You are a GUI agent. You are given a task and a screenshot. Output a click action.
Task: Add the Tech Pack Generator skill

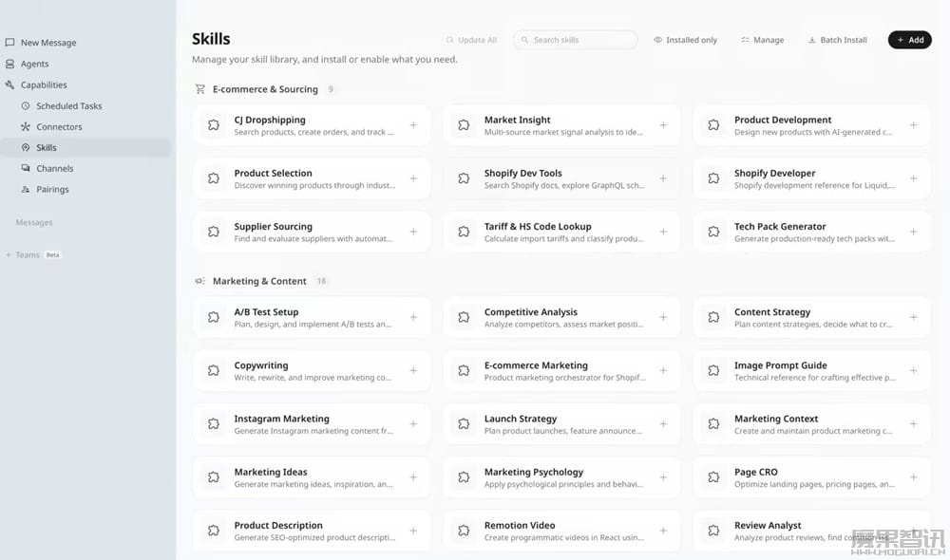click(913, 232)
